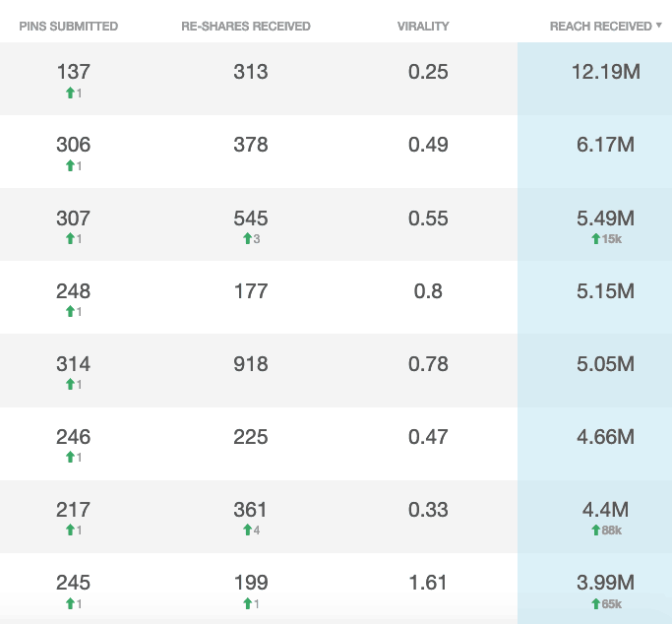Select the 3.99M reach value
The width and height of the screenshot is (672, 624).
pyautogui.click(x=605, y=583)
